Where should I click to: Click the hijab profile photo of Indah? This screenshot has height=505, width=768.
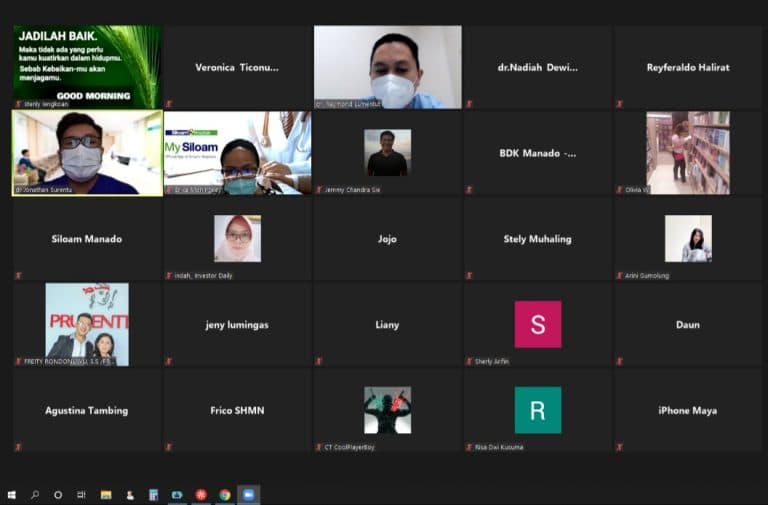pyautogui.click(x=238, y=238)
